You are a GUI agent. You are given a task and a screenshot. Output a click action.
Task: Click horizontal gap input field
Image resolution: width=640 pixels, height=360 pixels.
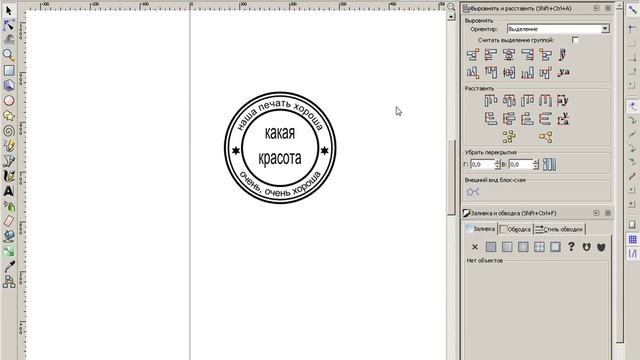[482, 164]
